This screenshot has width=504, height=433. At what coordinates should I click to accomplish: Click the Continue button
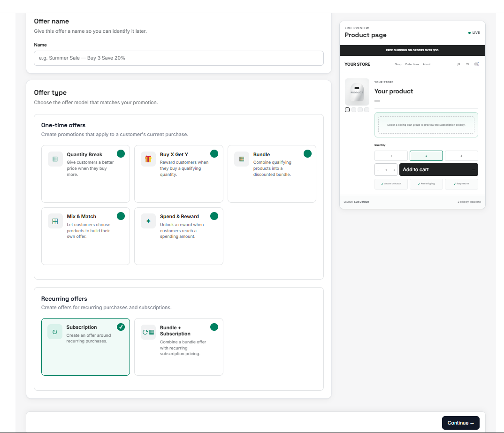pos(461,423)
